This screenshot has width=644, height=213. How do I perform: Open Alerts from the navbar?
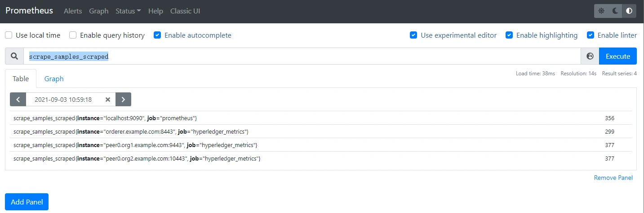click(73, 11)
